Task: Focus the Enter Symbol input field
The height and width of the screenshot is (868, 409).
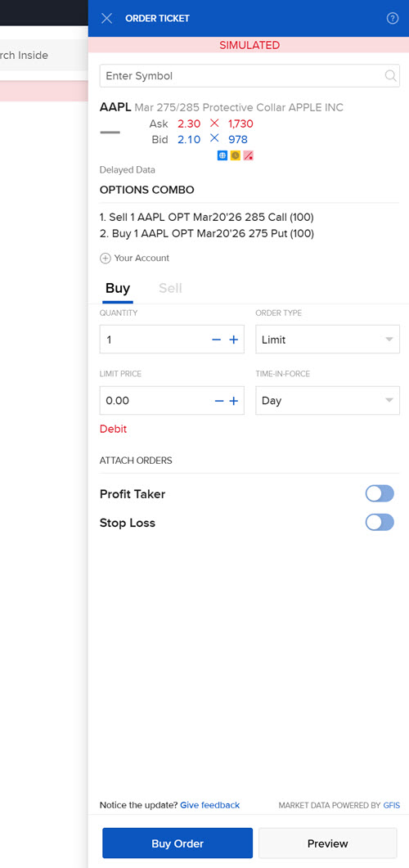Action: point(249,76)
